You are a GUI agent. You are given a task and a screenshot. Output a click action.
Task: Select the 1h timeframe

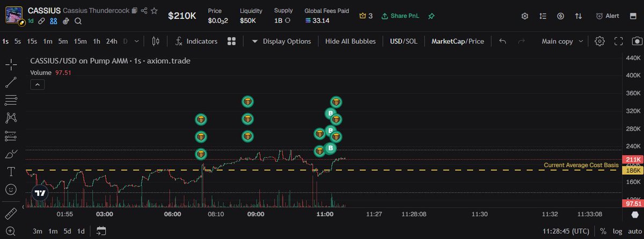[x=97, y=41]
